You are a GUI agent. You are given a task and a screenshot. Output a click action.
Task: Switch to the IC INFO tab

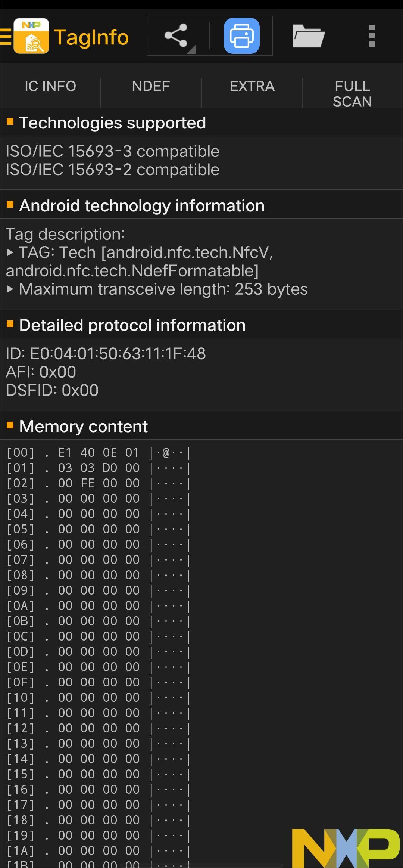(50, 86)
